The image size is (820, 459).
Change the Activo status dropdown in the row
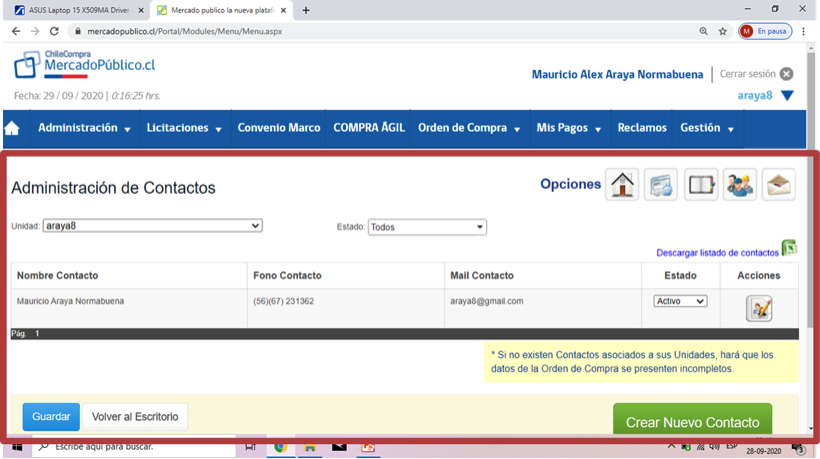click(680, 301)
